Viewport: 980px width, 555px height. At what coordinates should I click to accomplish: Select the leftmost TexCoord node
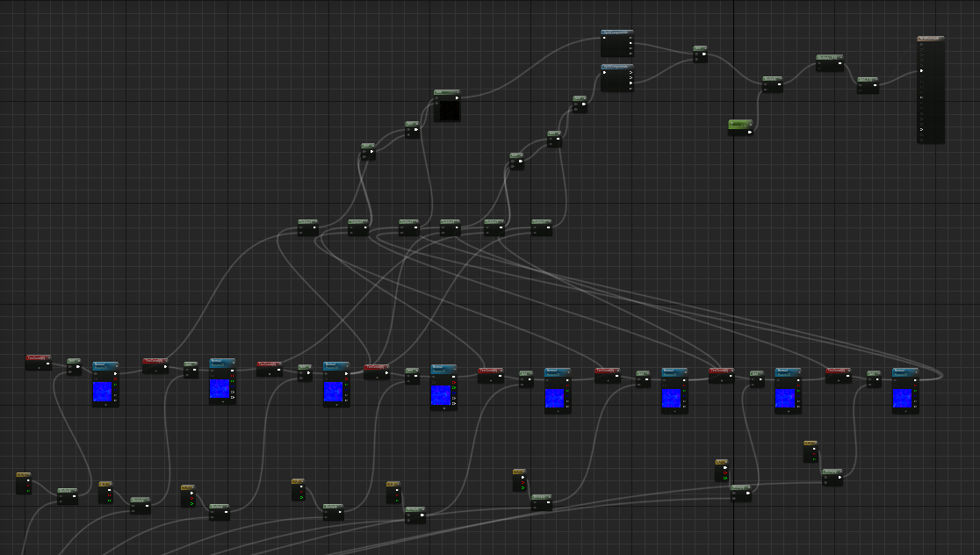point(38,362)
